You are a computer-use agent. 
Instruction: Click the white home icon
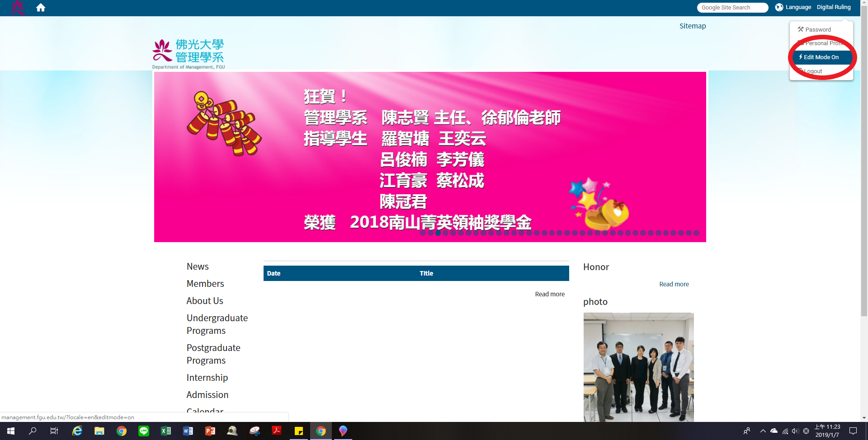click(x=41, y=8)
